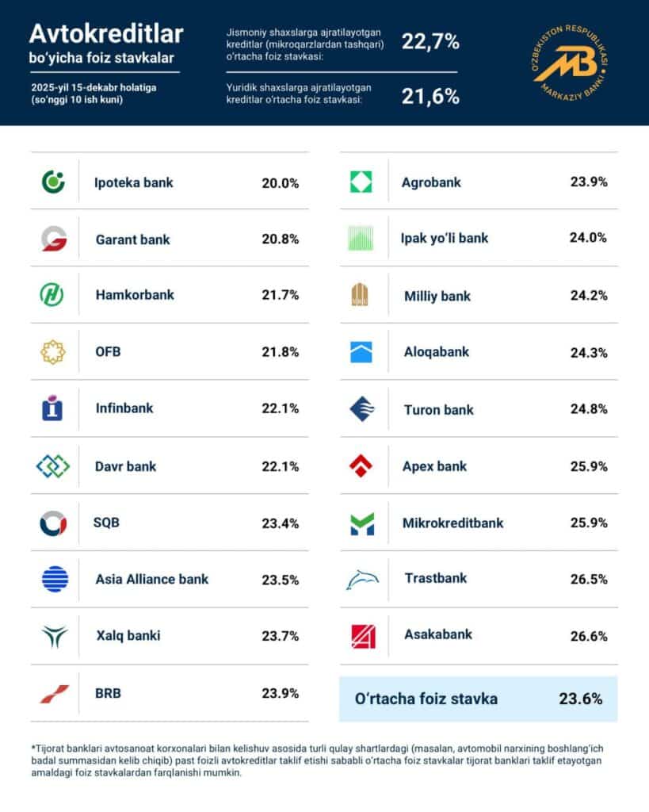649x812 pixels.
Task: Click the Ipoteka bank green logo
Action: (x=54, y=182)
